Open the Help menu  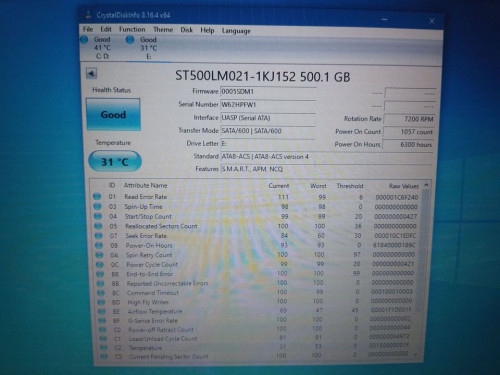pyautogui.click(x=207, y=30)
